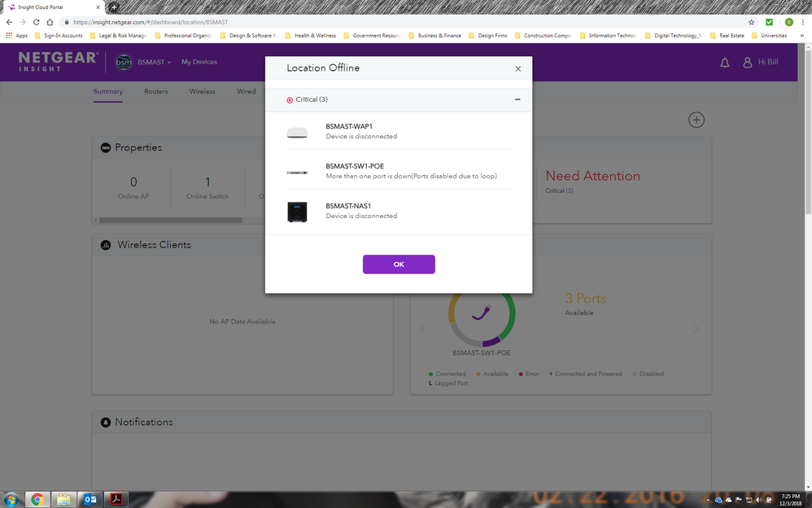Open Universities bookmark folder
The width and height of the screenshot is (812, 508).
coord(769,36)
